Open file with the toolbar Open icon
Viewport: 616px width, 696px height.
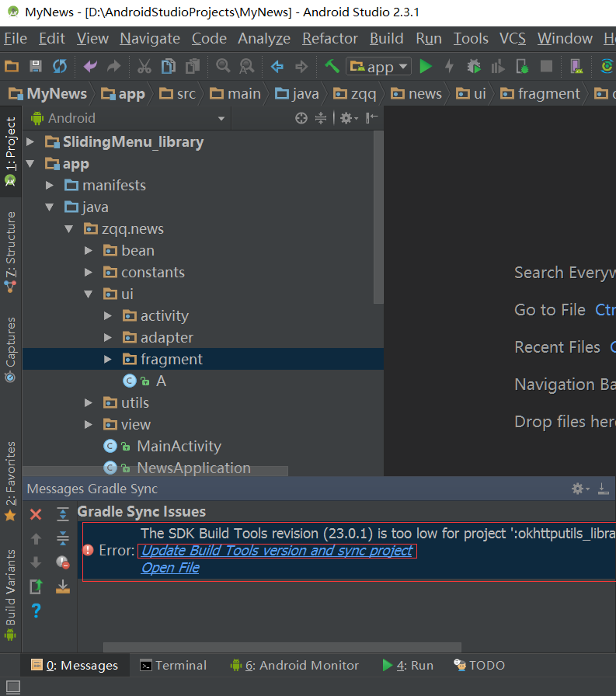click(x=12, y=67)
